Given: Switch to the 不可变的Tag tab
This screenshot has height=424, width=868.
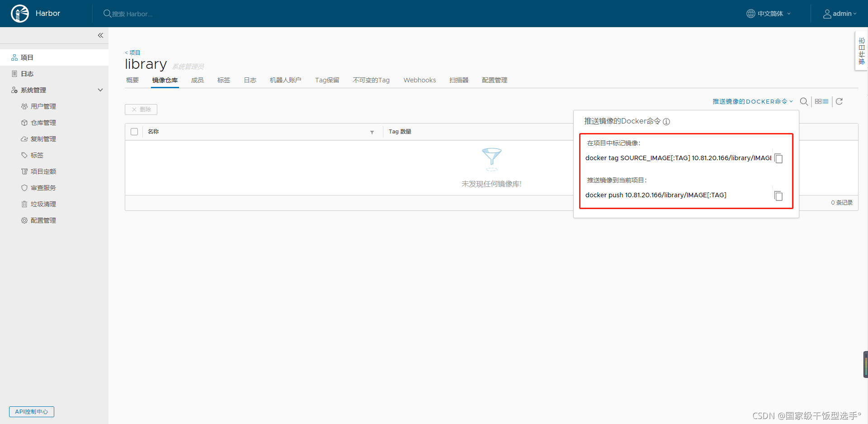Looking at the screenshot, I should tap(371, 80).
